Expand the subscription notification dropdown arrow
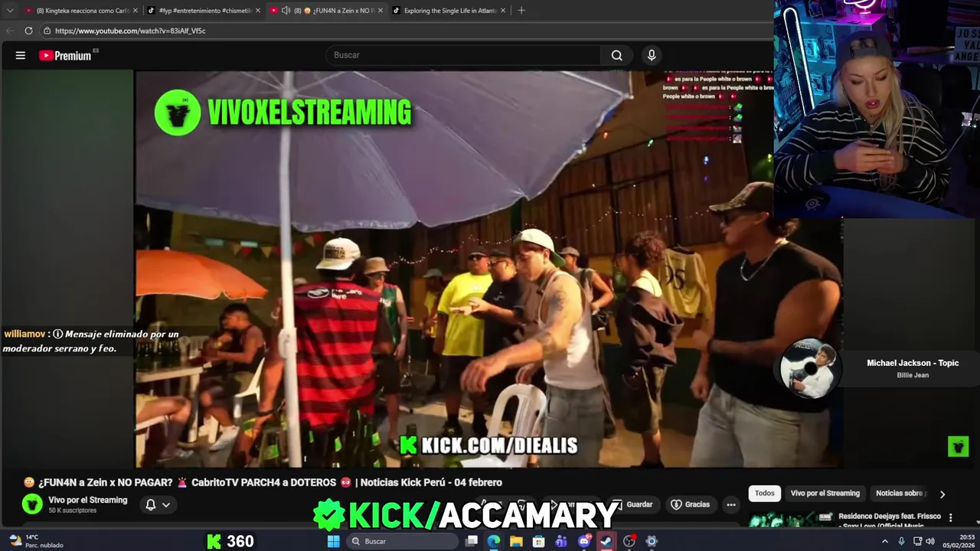Image resolution: width=980 pixels, height=551 pixels. [165, 504]
